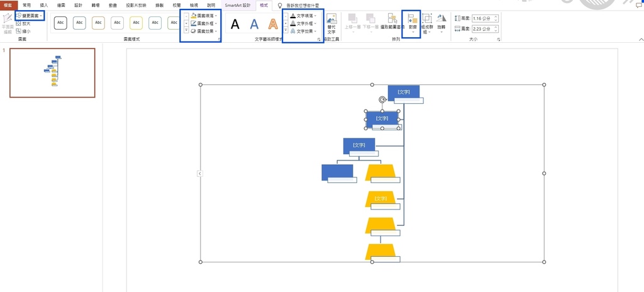The width and height of the screenshot is (644, 292).
Task: Click the 文字效果 text effects icon
Action: pyautogui.click(x=293, y=31)
